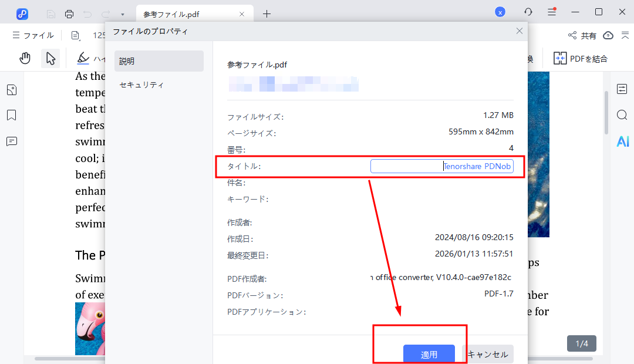Open the AI assistant in right sidebar
Viewport: 634px width, 364px height.
tap(622, 141)
